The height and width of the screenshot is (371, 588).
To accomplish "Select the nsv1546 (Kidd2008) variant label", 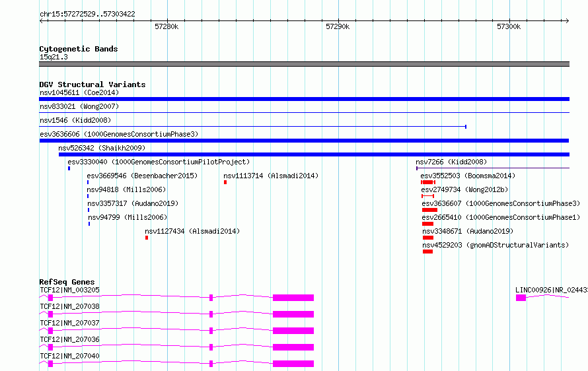I will [x=75, y=120].
